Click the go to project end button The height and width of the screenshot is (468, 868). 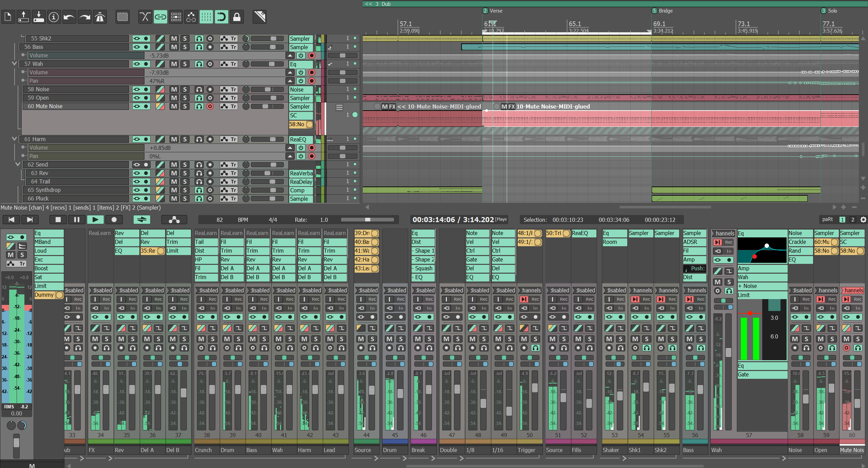[30, 220]
